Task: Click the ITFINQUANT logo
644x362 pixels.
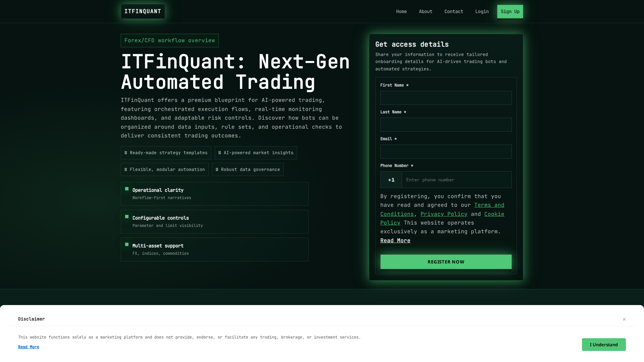Action: 142,11
